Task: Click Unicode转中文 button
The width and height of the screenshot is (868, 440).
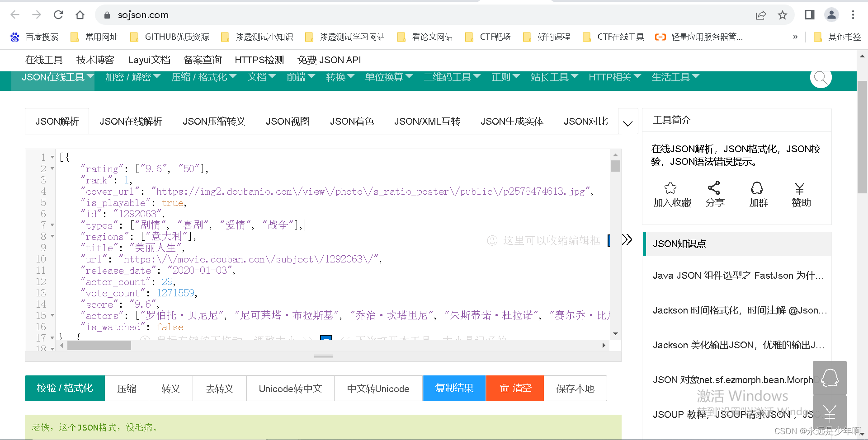Action: coord(290,389)
